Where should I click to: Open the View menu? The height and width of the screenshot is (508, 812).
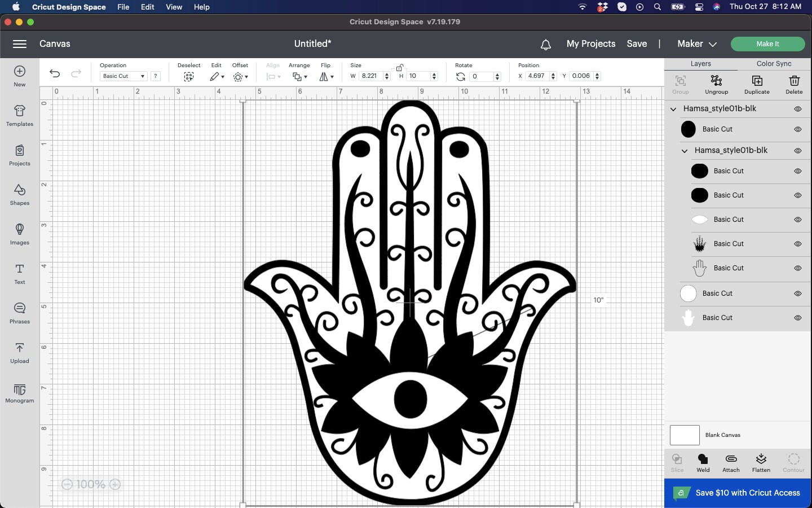(x=174, y=7)
